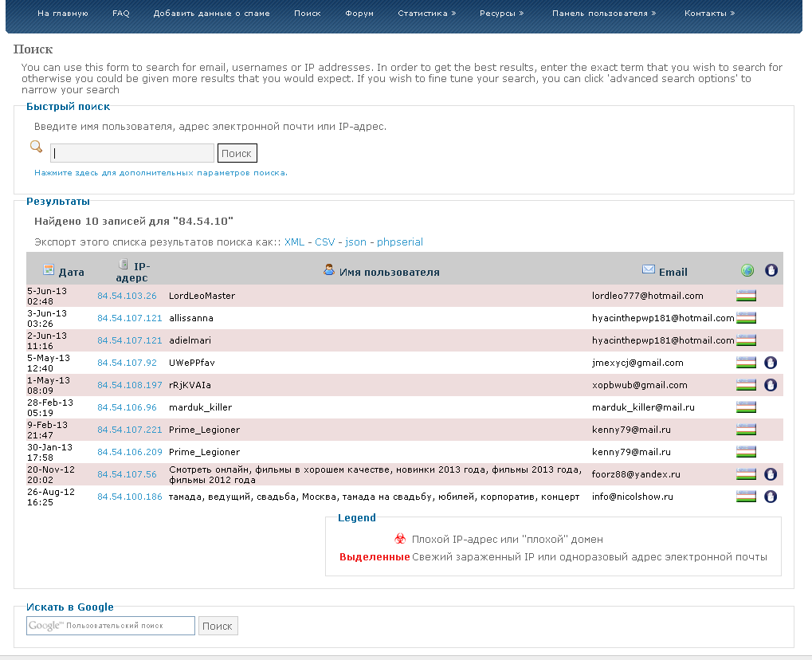Export the results as CSV
Screen dimensions: 812x660
pyautogui.click(x=324, y=242)
